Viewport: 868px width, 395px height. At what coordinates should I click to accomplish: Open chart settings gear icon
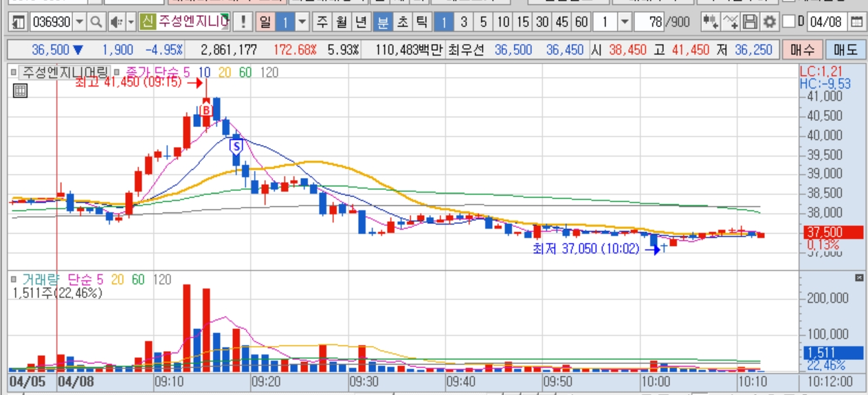click(769, 22)
